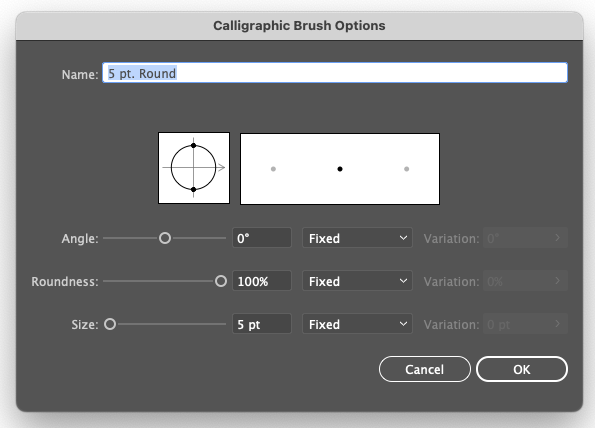
Task: Click the angle direction arrowhead in preview
Action: (x=222, y=167)
